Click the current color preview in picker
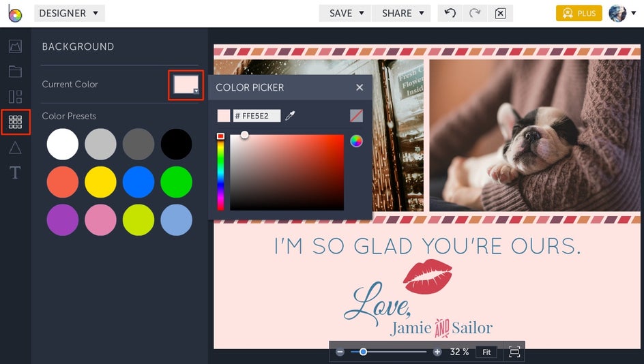644x364 pixels. click(224, 116)
